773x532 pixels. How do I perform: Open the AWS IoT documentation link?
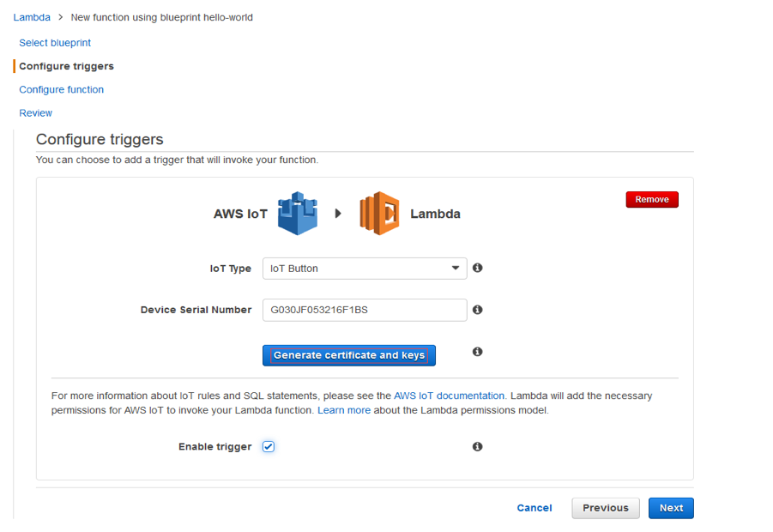tap(447, 396)
